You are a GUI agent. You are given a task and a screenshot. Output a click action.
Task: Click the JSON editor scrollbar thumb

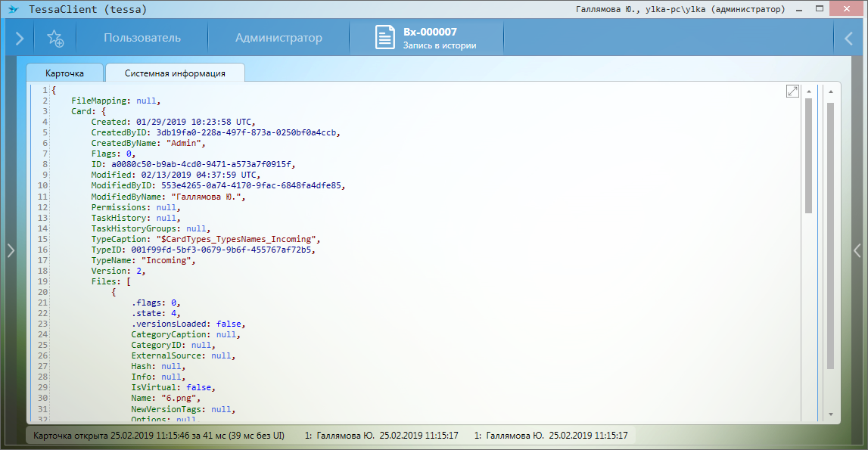click(x=809, y=155)
